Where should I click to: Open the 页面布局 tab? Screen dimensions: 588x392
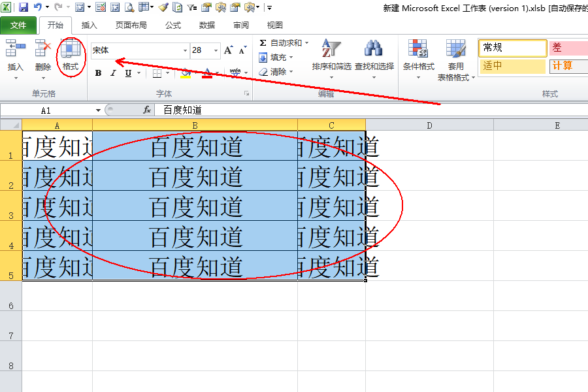pos(131,25)
